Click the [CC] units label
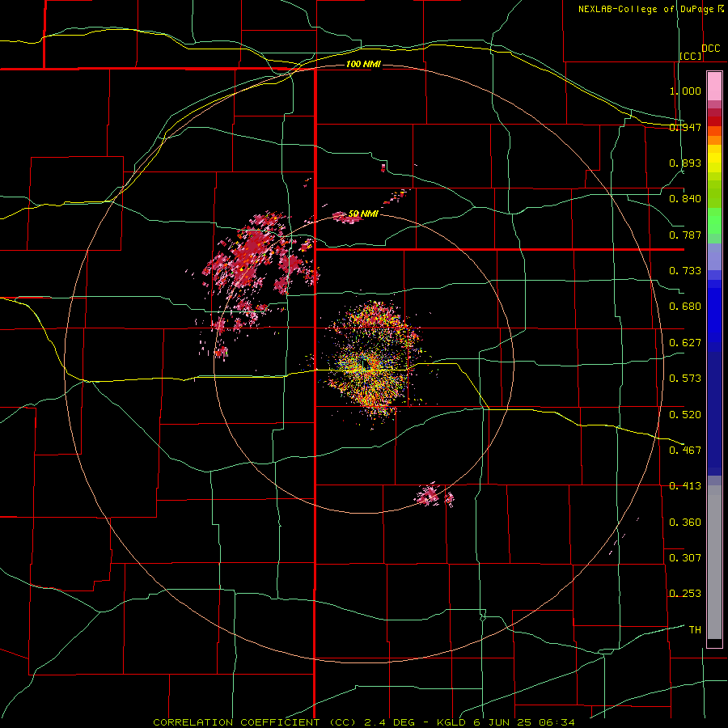728x728 pixels. pos(691,56)
